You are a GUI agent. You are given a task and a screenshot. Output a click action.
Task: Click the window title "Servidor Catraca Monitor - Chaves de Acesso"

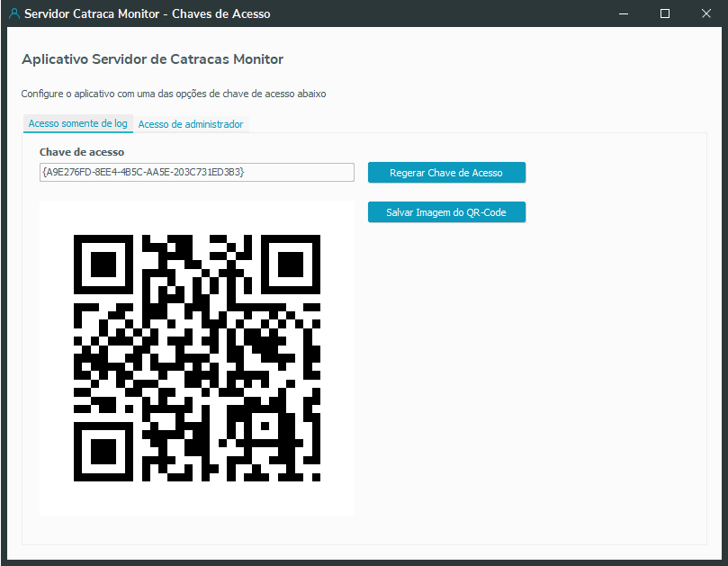tap(148, 13)
